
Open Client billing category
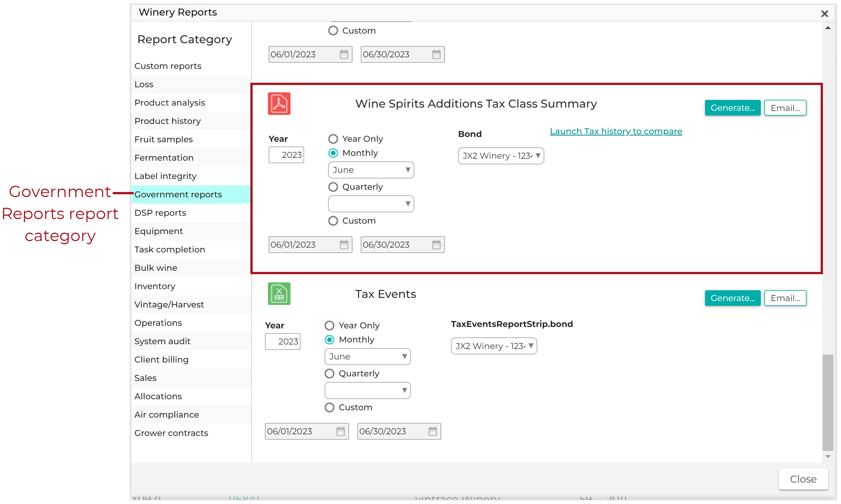tap(191, 359)
